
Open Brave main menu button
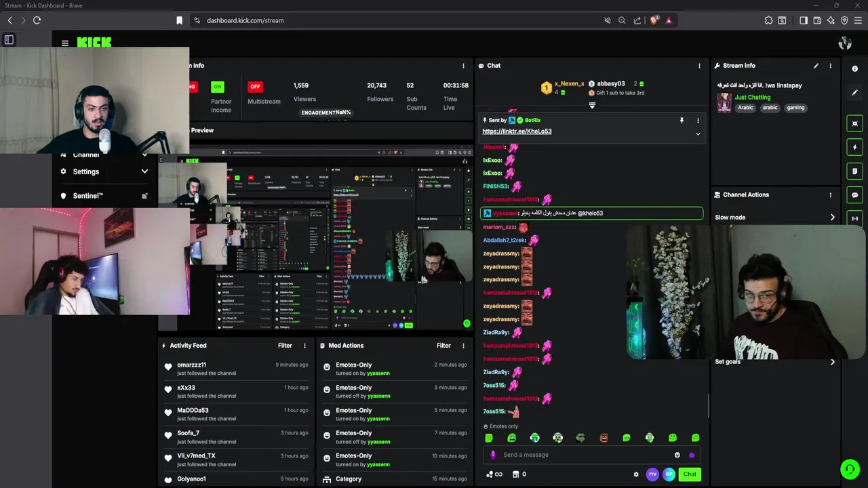[858, 20]
